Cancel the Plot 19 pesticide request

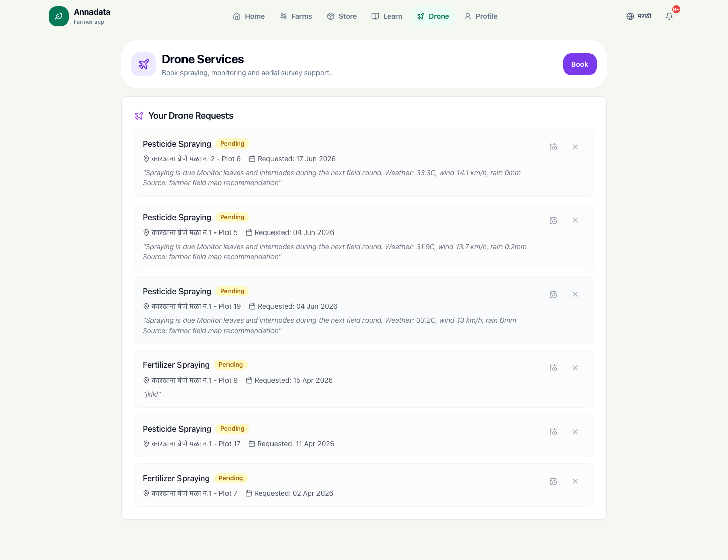pyautogui.click(x=575, y=294)
